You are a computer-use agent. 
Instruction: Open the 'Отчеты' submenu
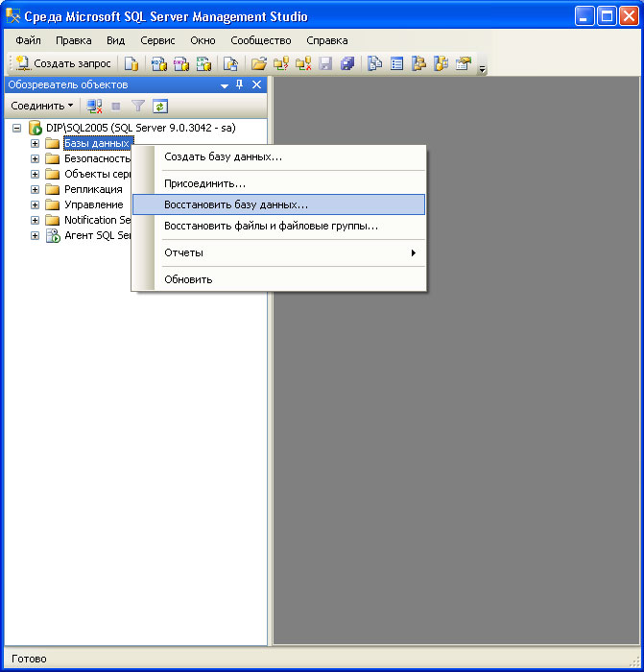point(183,252)
